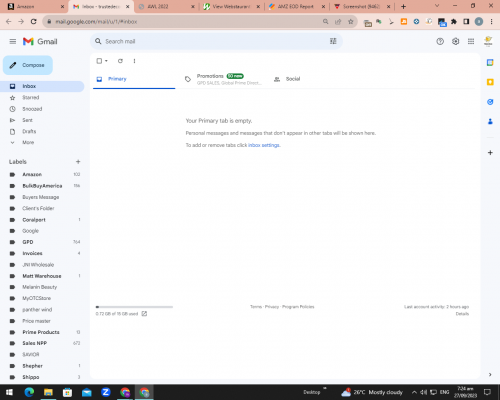
Task: Open the Matt Warehouse label
Action: 42,276
